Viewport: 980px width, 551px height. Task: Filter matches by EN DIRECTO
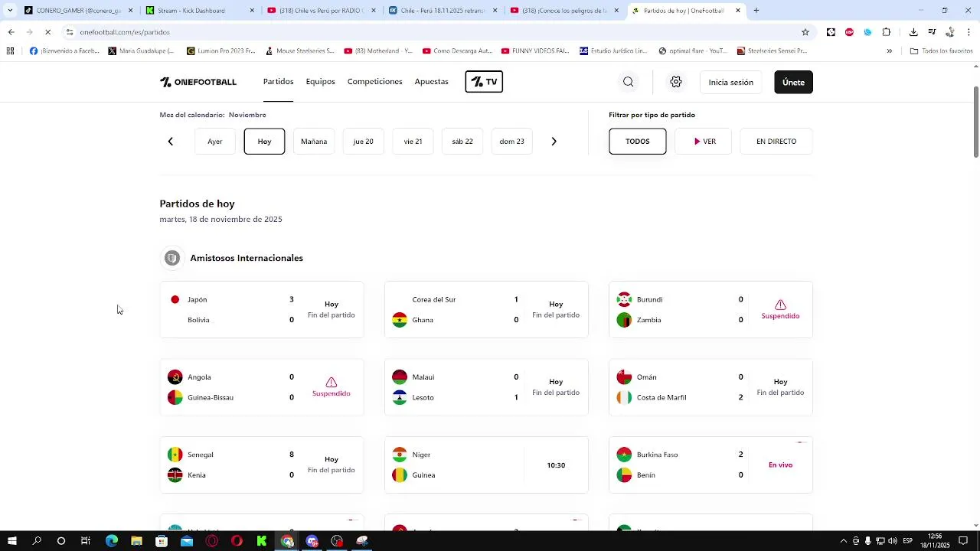coord(776,142)
